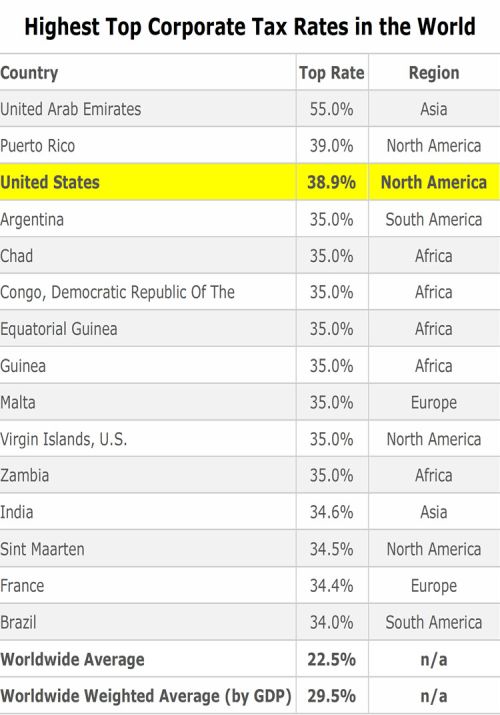Click the Top Rate column header
The image size is (500, 715).
pos(331,73)
